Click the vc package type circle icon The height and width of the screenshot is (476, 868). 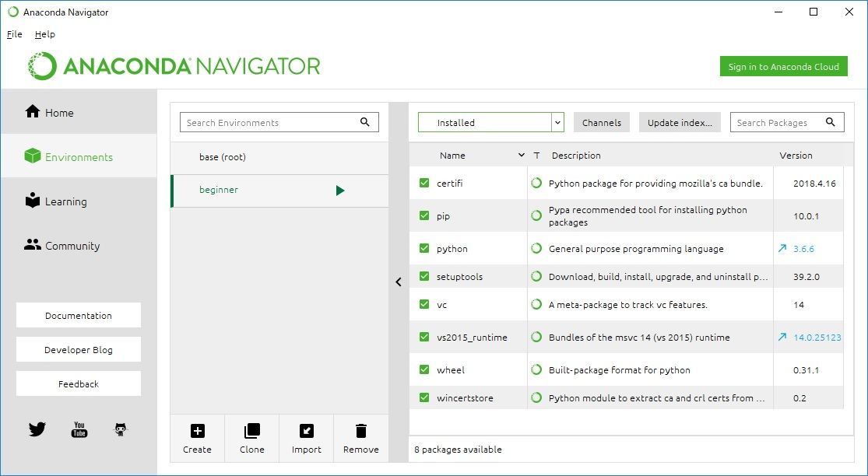click(536, 304)
